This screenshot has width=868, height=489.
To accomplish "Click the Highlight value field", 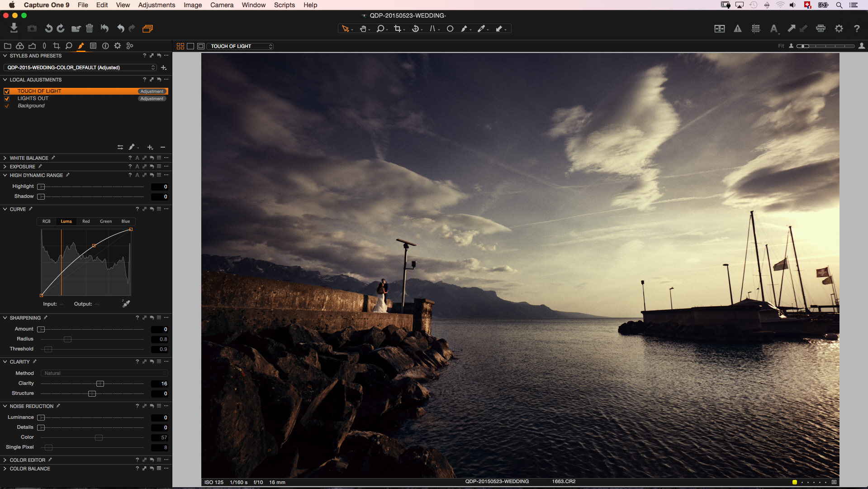I will coord(159,187).
